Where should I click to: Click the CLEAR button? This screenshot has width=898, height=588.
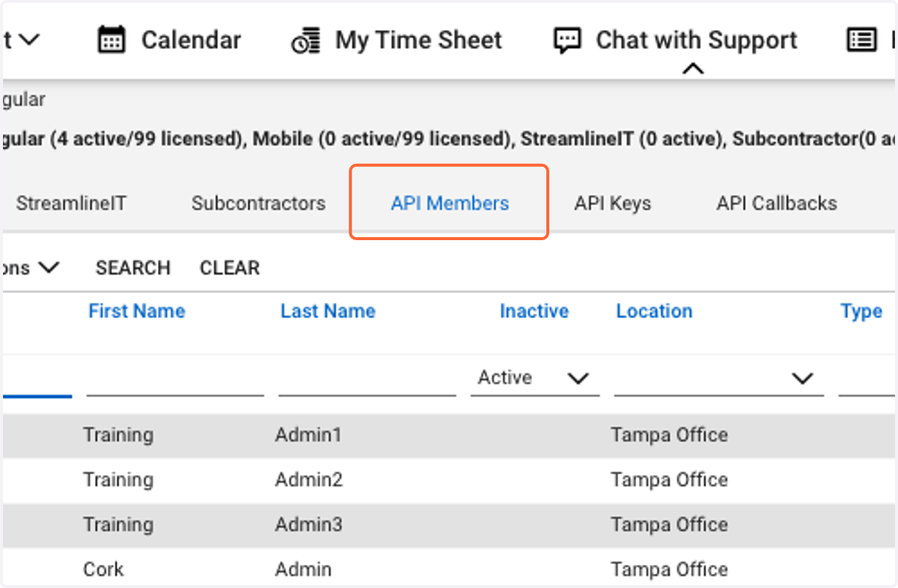click(230, 268)
